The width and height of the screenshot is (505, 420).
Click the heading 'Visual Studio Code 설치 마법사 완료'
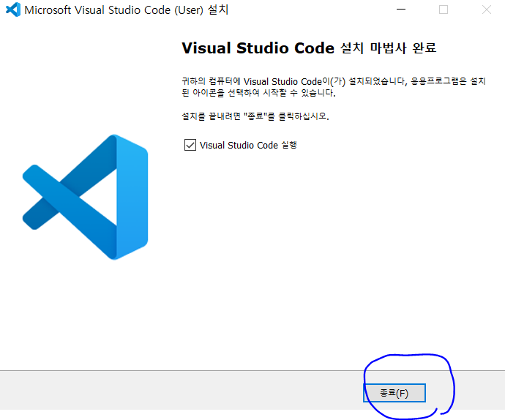pyautogui.click(x=309, y=48)
